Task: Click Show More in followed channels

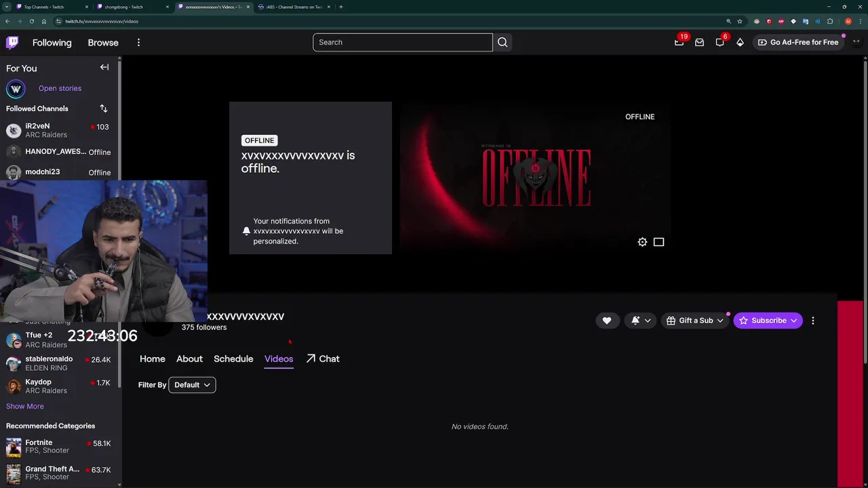Action: point(25,406)
